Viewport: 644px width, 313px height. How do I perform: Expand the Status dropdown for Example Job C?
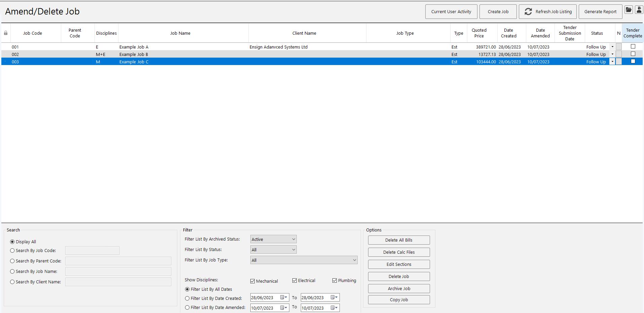click(x=612, y=62)
